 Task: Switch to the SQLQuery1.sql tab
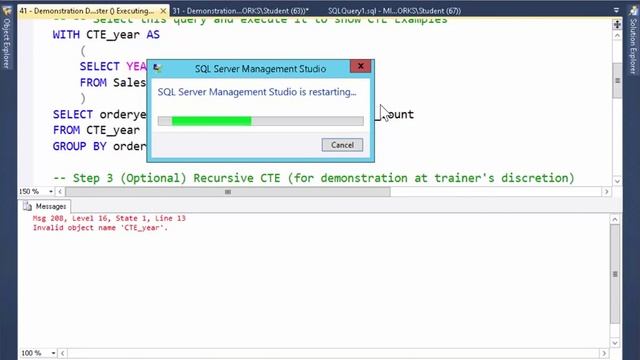tap(394, 11)
